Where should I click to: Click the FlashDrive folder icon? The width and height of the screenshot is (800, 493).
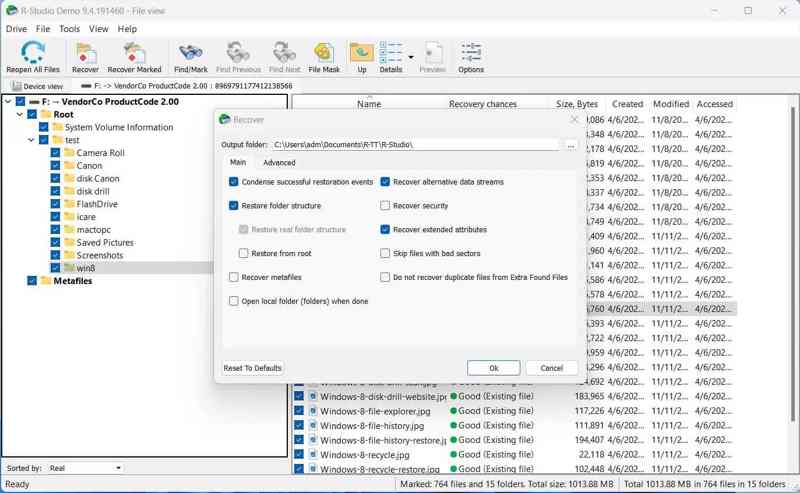pos(69,204)
